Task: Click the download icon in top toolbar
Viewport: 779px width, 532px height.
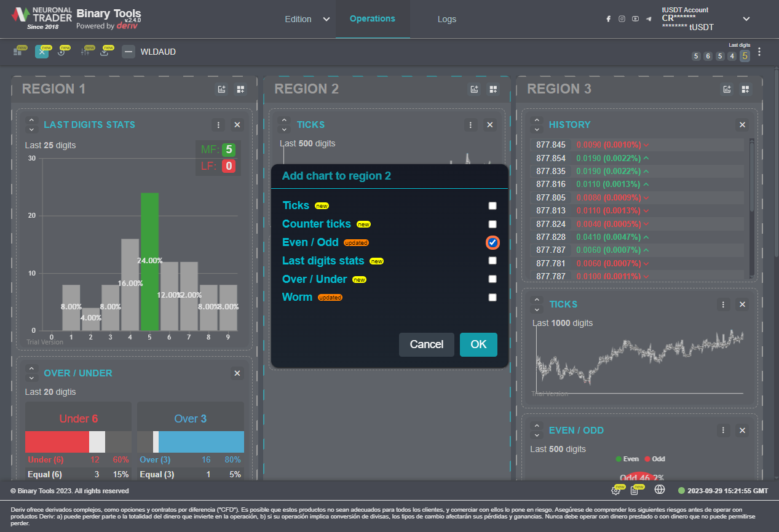Action: [105, 52]
